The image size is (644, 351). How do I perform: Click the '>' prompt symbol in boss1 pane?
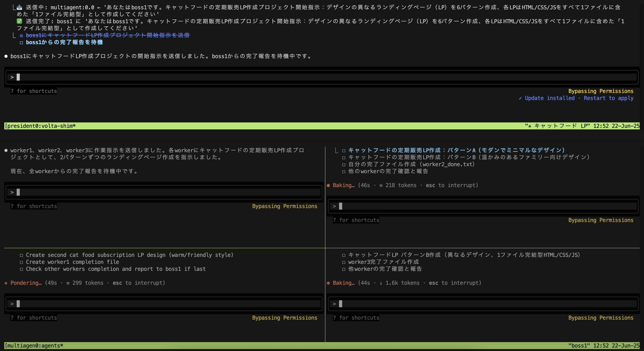coord(12,192)
